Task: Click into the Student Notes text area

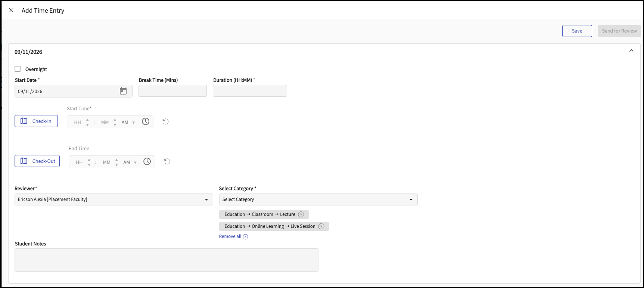Action: (x=167, y=260)
